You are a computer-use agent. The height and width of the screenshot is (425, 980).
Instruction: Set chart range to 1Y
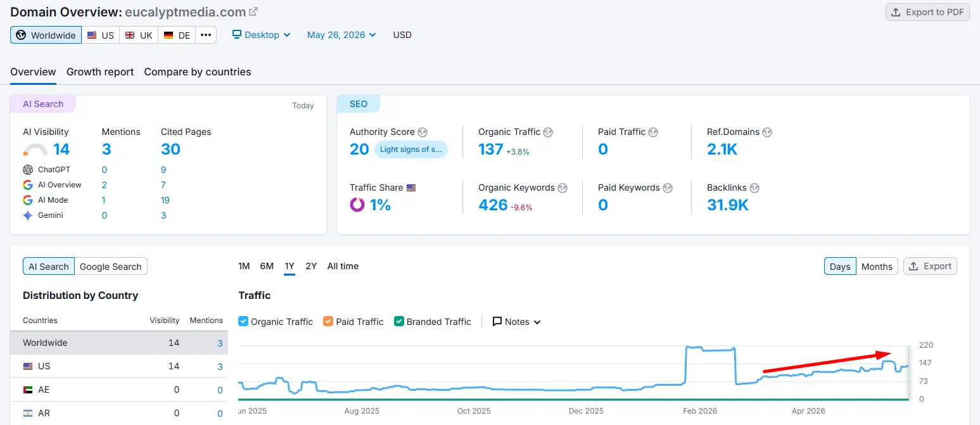[x=290, y=266]
